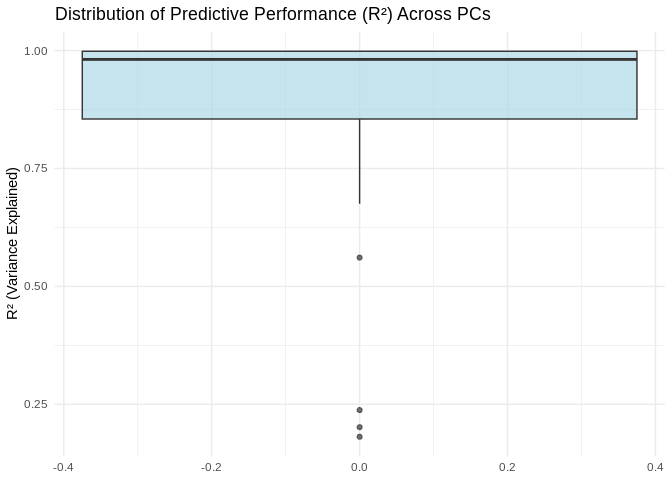This screenshot has width=672, height=480.
Task: Click the lower whisker line below the box
Action: 359,160
